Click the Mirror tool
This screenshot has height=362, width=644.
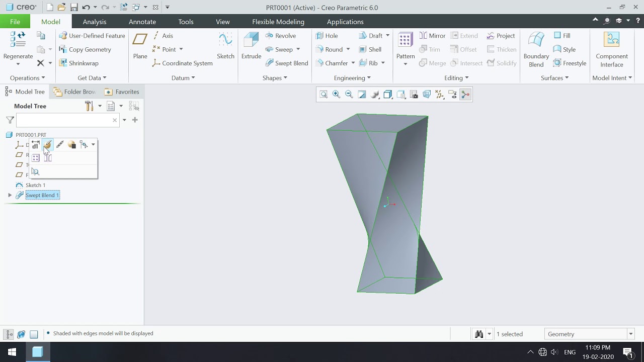(x=432, y=36)
